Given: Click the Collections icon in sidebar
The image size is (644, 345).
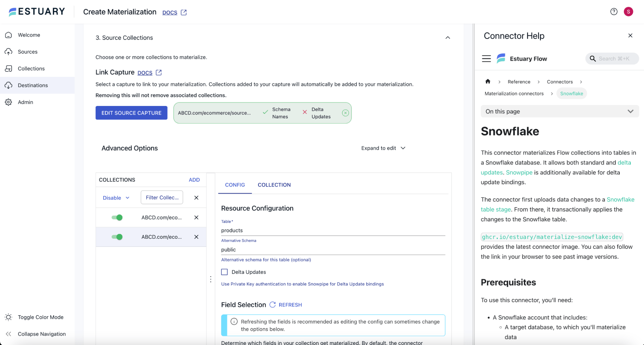Looking at the screenshot, I should click(x=9, y=68).
